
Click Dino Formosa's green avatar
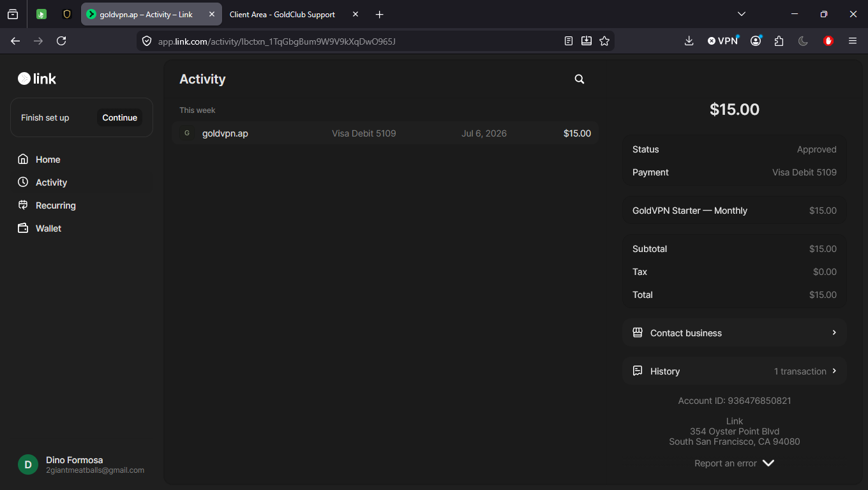pyautogui.click(x=28, y=464)
